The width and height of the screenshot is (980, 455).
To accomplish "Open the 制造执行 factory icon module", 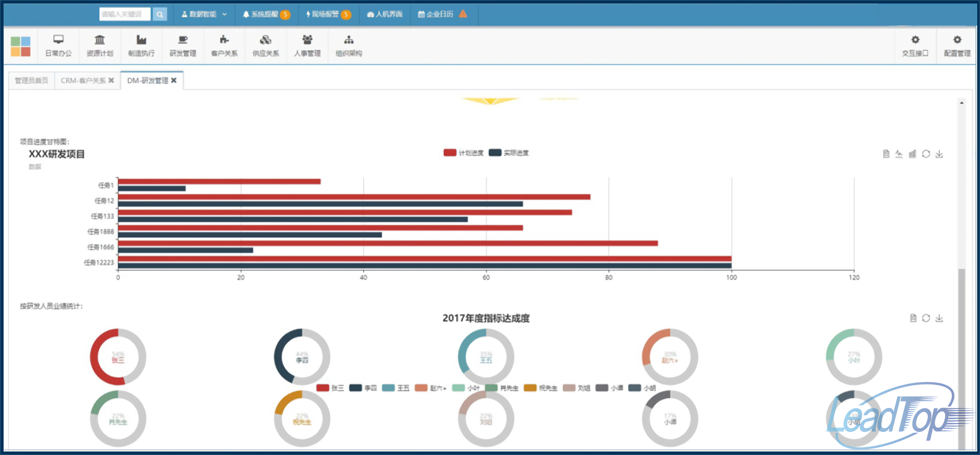I will point(141,46).
